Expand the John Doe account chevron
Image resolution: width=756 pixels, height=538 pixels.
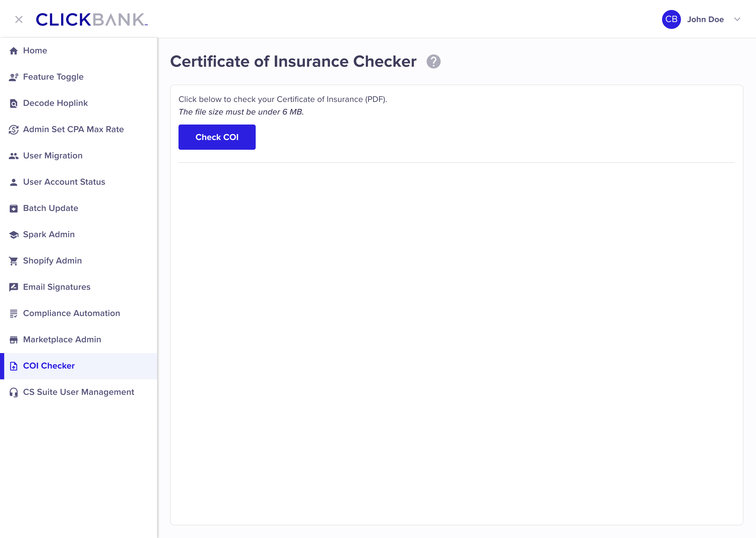[737, 19]
